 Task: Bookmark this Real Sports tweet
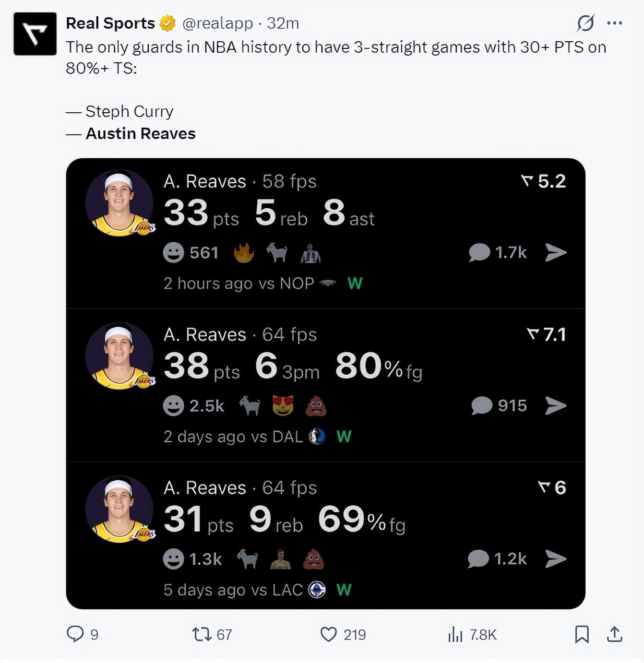pos(582,634)
